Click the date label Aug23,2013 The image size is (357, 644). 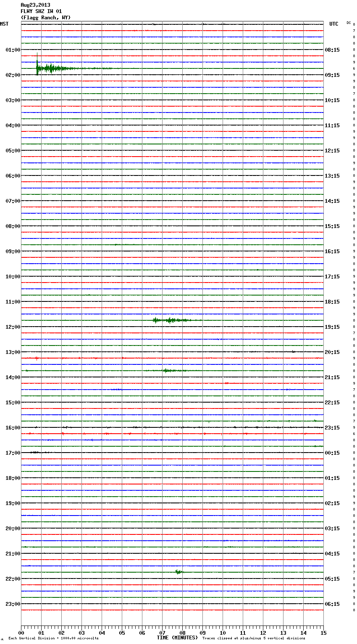click(x=35, y=5)
